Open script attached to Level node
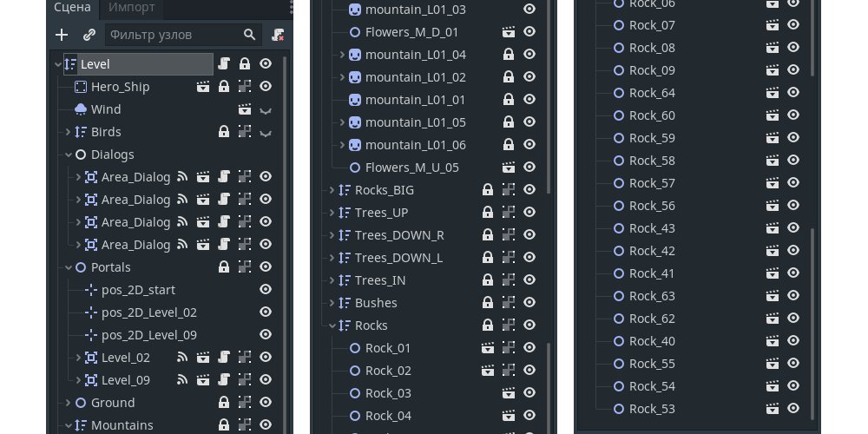 [224, 63]
